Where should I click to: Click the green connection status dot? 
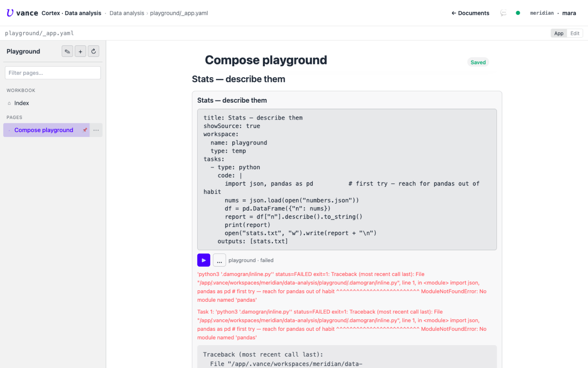click(x=518, y=13)
